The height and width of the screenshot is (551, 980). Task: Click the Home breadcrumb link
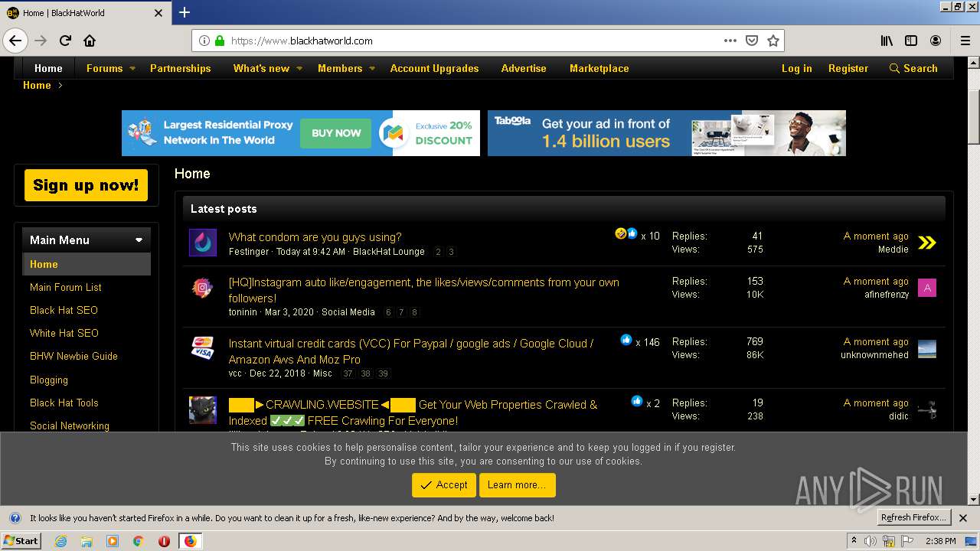pyautogui.click(x=37, y=85)
